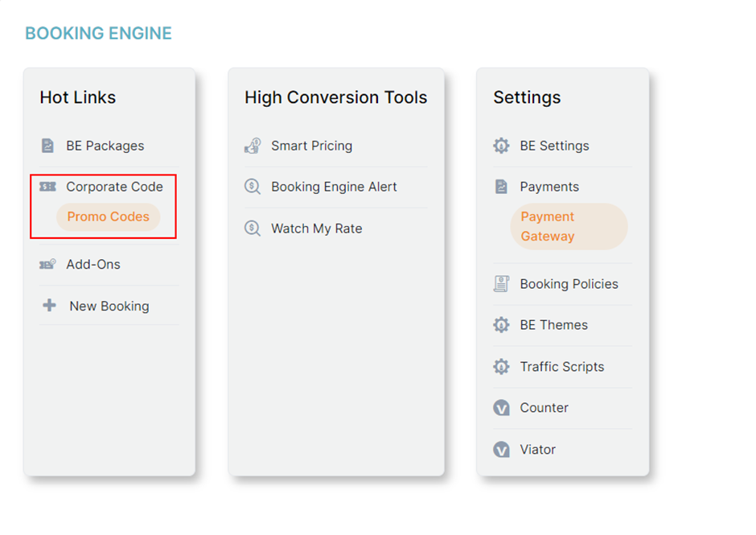Click the plus icon beside New Booking
Viewport: 756px width, 535px height.
pyautogui.click(x=49, y=306)
